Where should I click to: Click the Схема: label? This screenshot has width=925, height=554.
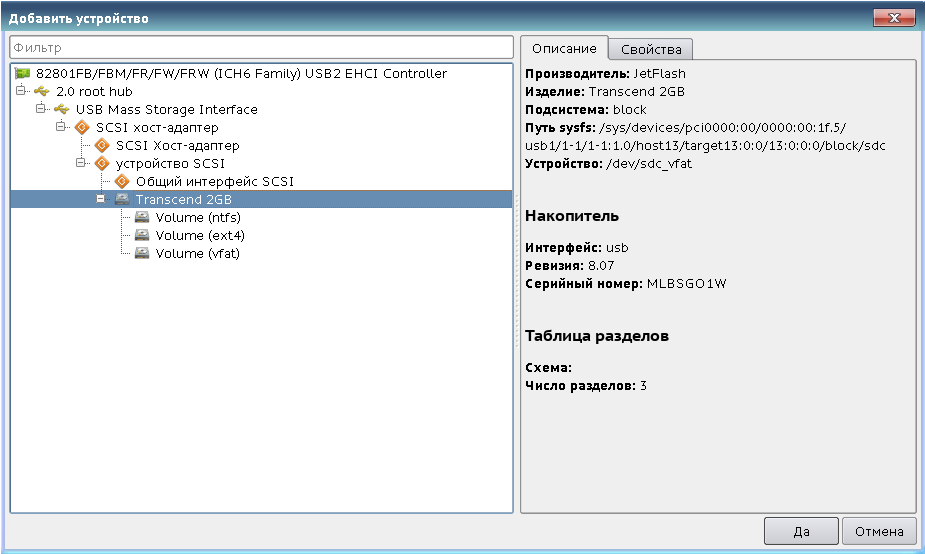click(548, 368)
